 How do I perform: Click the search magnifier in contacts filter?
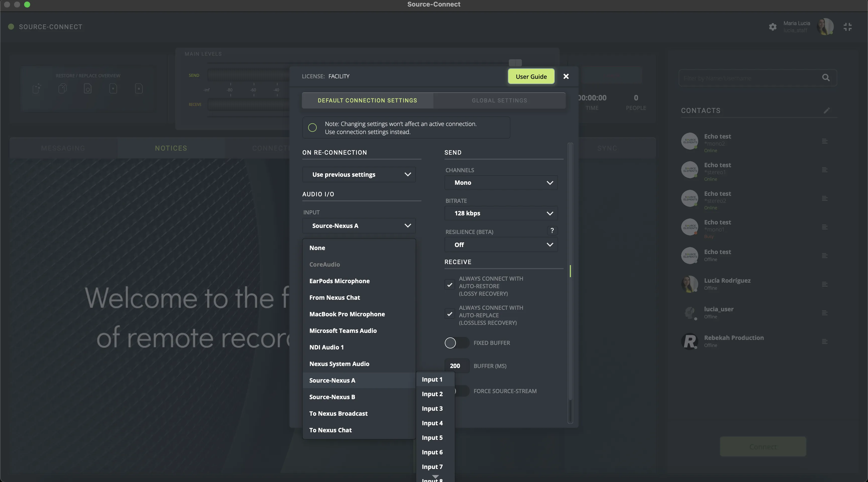coord(826,78)
